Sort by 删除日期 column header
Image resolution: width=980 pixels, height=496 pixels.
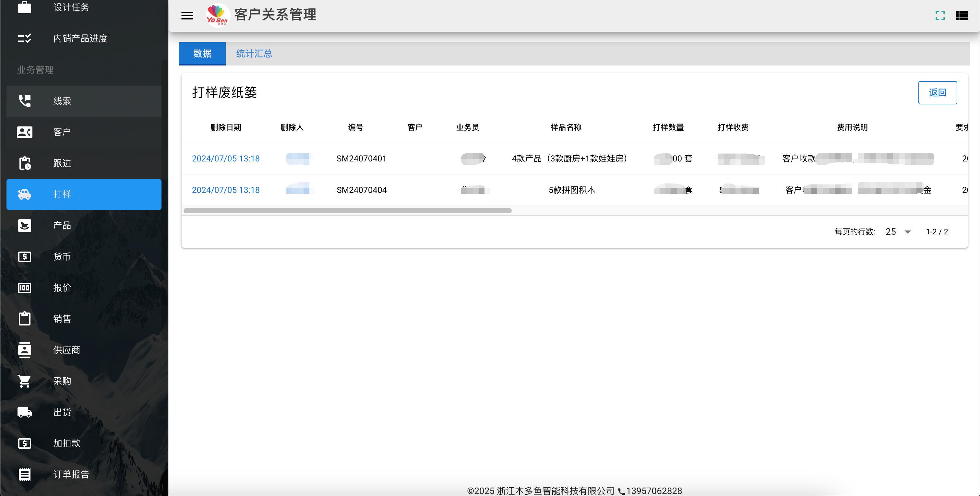point(226,127)
